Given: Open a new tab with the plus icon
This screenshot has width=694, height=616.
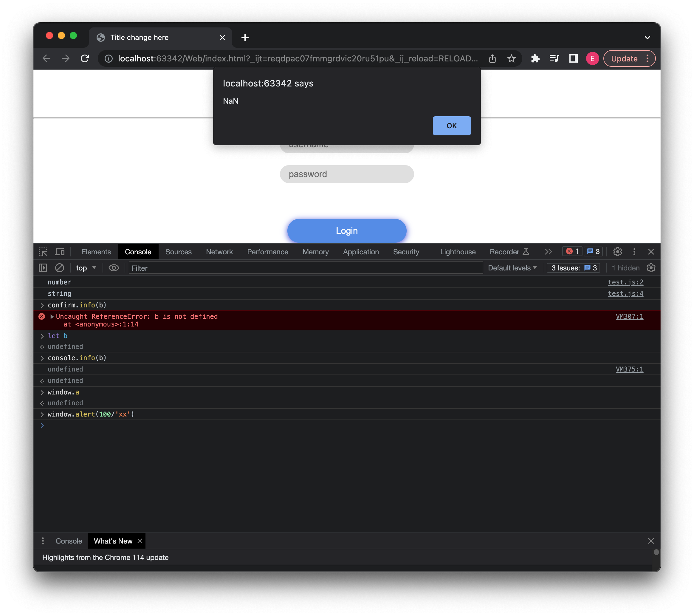Looking at the screenshot, I should (x=245, y=37).
